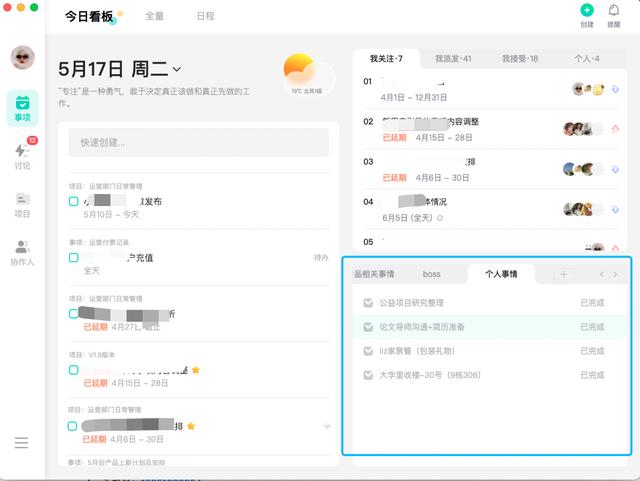The width and height of the screenshot is (640, 481).
Task: Select the 个人事情 list tab
Action: point(501,274)
